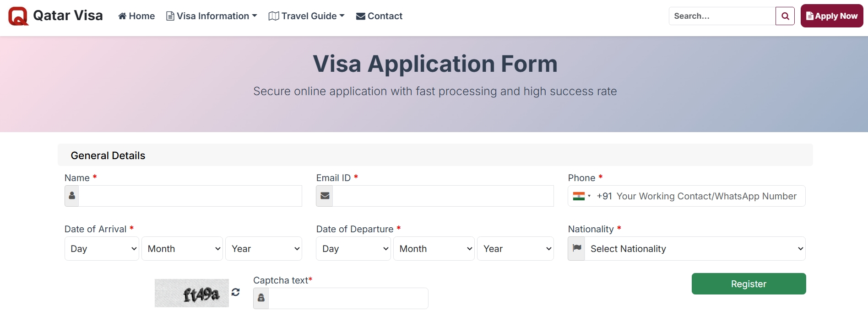Click the captcha image thumbnail
The width and height of the screenshot is (868, 321).
pos(192,293)
